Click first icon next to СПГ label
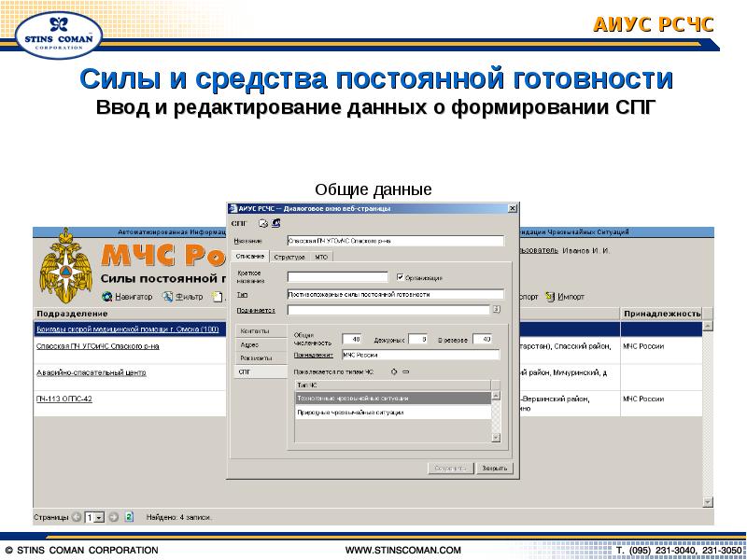Screen dimensions: 747x560 tap(263, 223)
